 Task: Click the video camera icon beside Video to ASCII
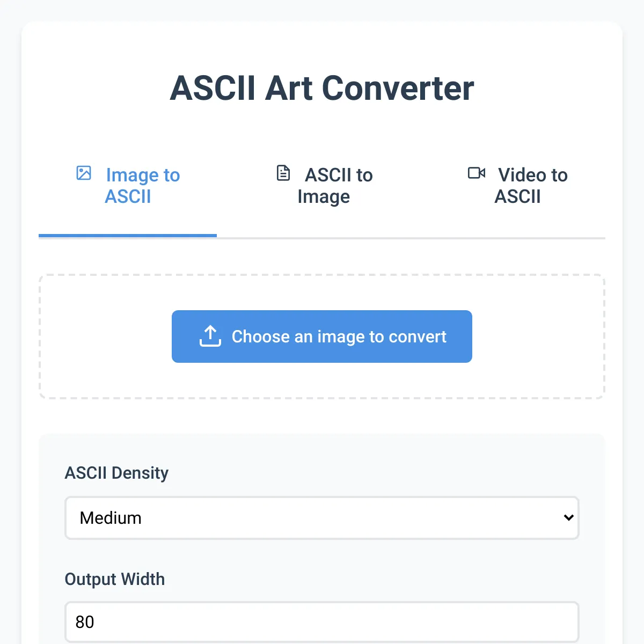tap(477, 173)
